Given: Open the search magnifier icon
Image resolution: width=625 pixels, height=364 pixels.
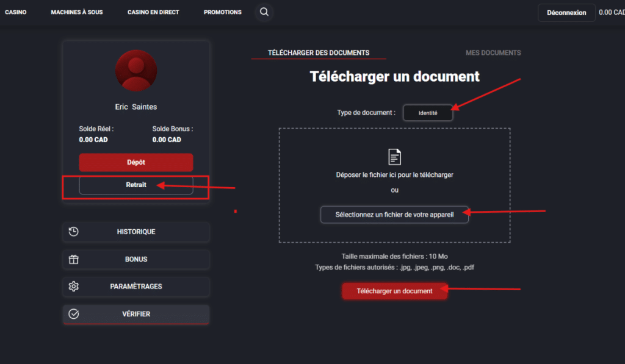Looking at the screenshot, I should click(x=264, y=12).
